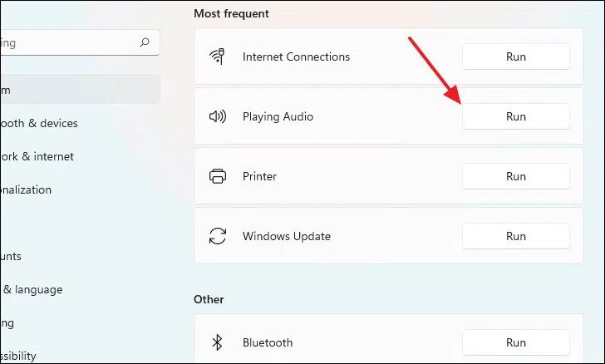Viewport: 605px width, 364px height.
Task: Open Time & language in sidebar
Action: pos(32,289)
